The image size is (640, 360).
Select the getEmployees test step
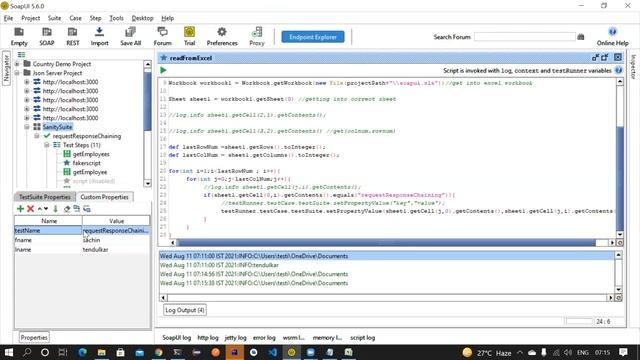pyautogui.click(x=91, y=154)
